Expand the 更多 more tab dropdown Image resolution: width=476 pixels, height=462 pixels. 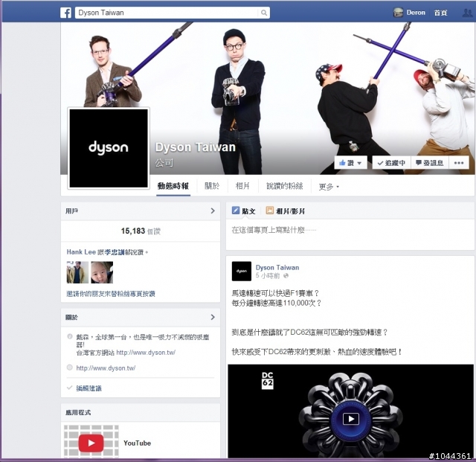tap(329, 187)
